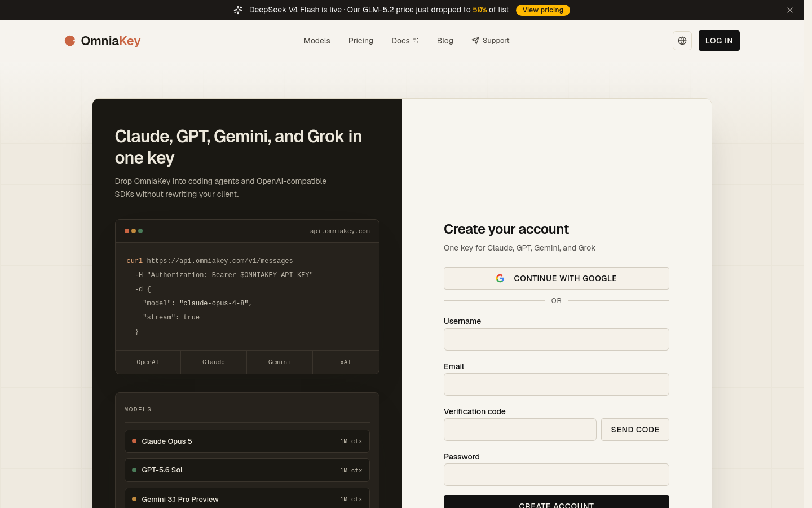Image resolution: width=812 pixels, height=508 pixels.
Task: Click the sparkle icon in announcement banner
Action: tap(238, 10)
